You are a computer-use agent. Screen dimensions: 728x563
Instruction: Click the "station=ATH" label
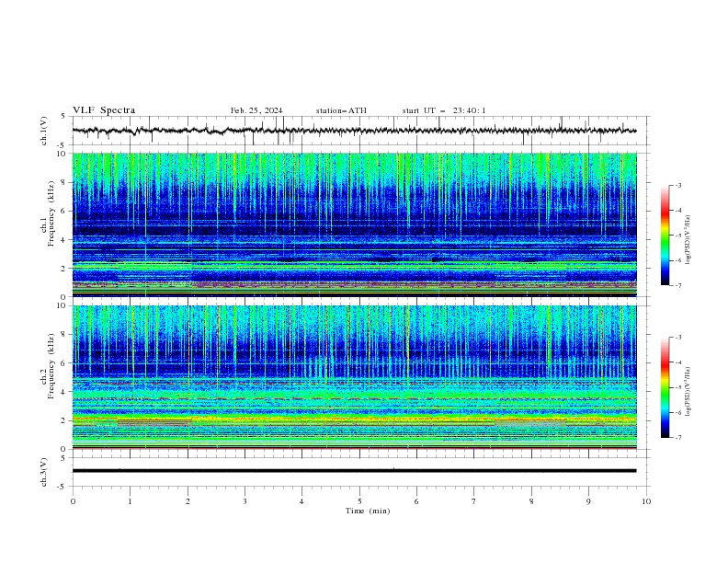341,110
